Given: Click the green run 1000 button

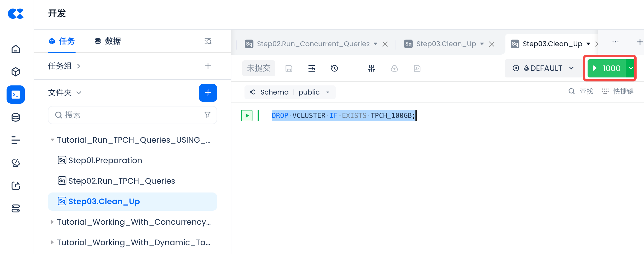Looking at the screenshot, I should coord(607,68).
